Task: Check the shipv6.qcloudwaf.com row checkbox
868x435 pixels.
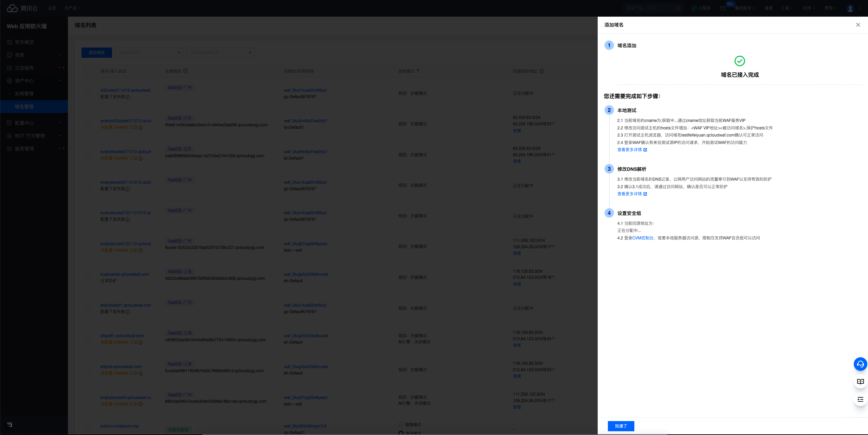Action: 88,370
